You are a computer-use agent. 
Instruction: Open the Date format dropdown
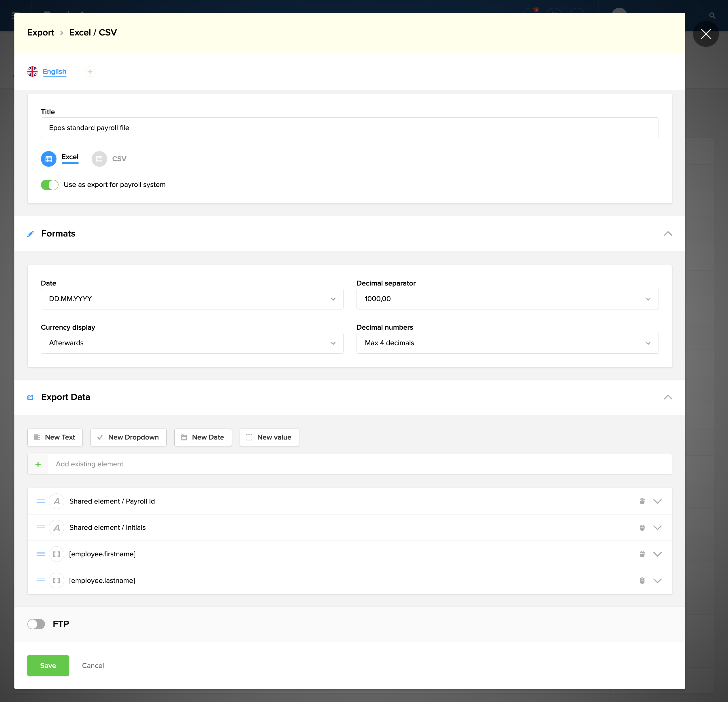(192, 299)
